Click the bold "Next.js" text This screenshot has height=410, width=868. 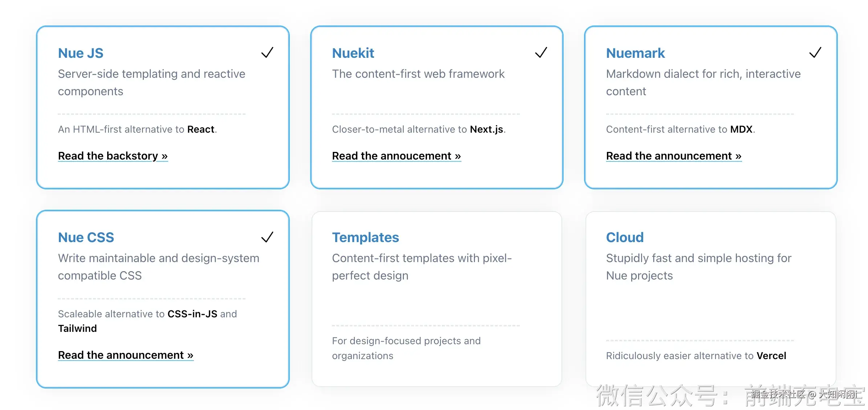click(x=487, y=129)
